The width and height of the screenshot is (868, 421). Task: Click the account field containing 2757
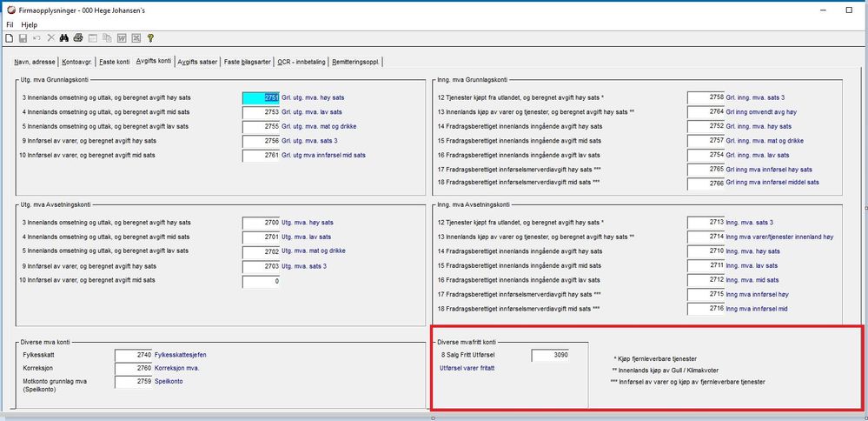[706, 141]
